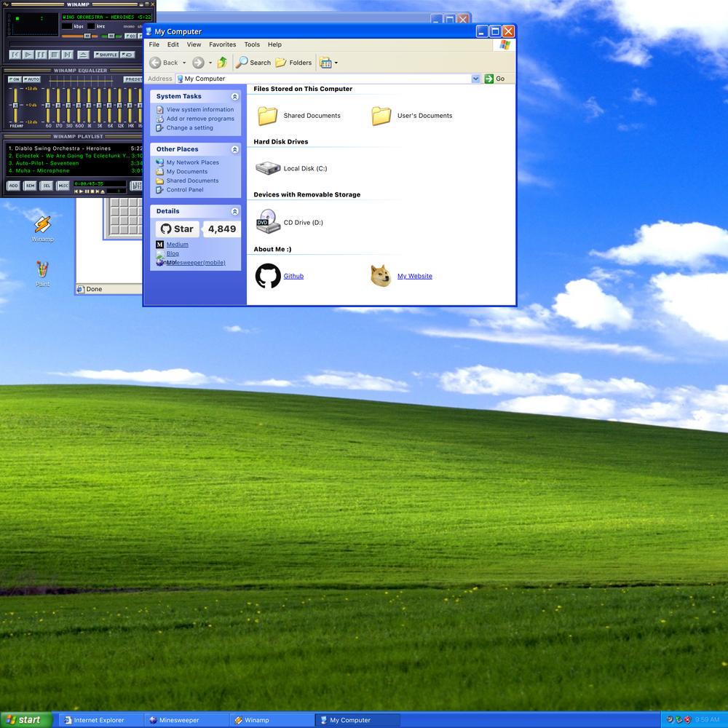Image resolution: width=728 pixels, height=728 pixels.
Task: Open the Views dropdown in toolbar
Action: 336,63
